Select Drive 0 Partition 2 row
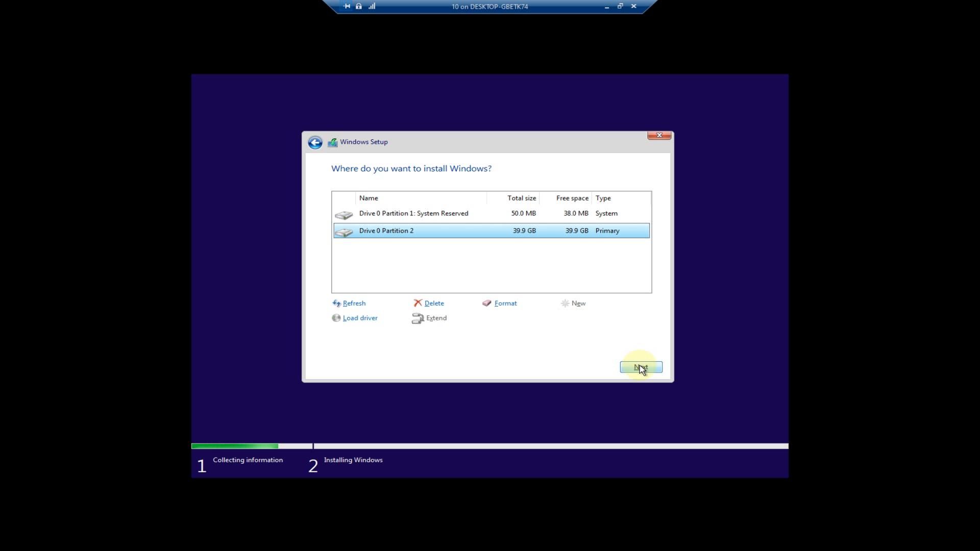Viewport: 980px width, 551px height. pos(492,231)
